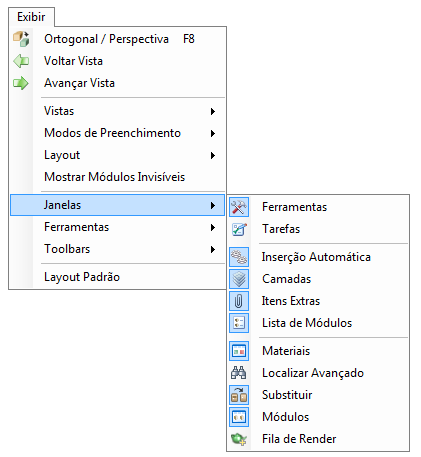Click the Itens Extras paperclip icon
Viewport: 421px width, 457px height.
point(239,301)
